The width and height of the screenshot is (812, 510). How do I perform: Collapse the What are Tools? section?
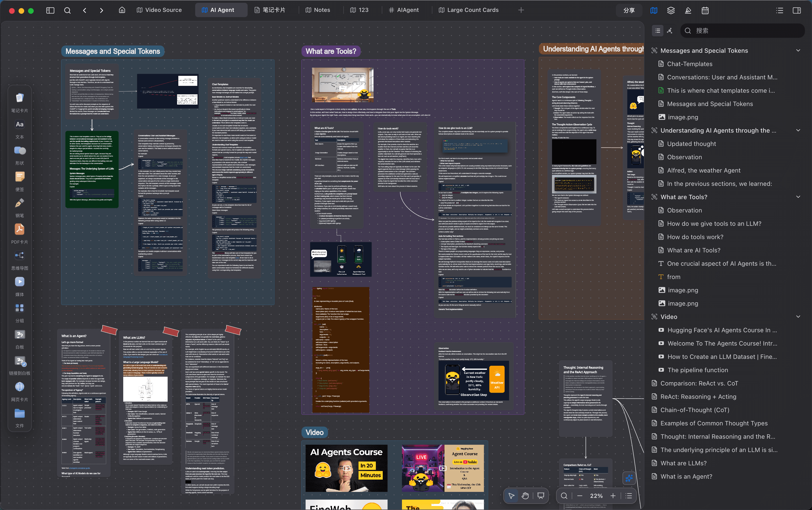(x=798, y=197)
